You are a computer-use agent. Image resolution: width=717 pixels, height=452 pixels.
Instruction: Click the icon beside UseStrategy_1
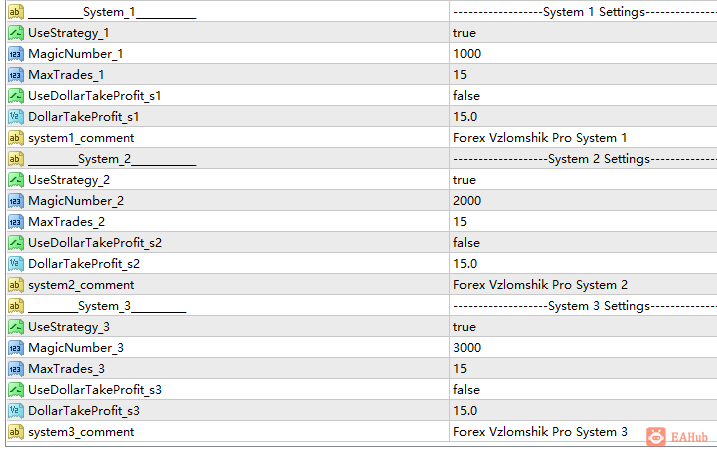tap(15, 33)
